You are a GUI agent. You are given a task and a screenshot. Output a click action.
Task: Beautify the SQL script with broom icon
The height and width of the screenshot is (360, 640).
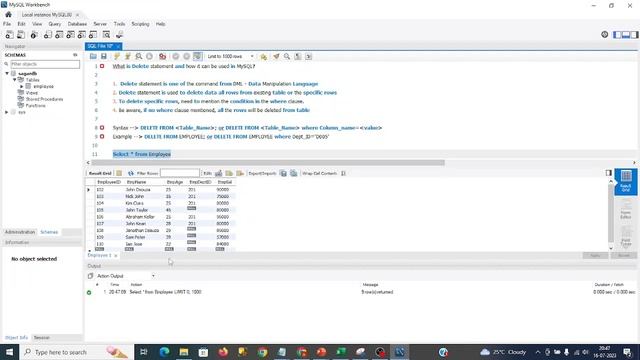point(276,56)
